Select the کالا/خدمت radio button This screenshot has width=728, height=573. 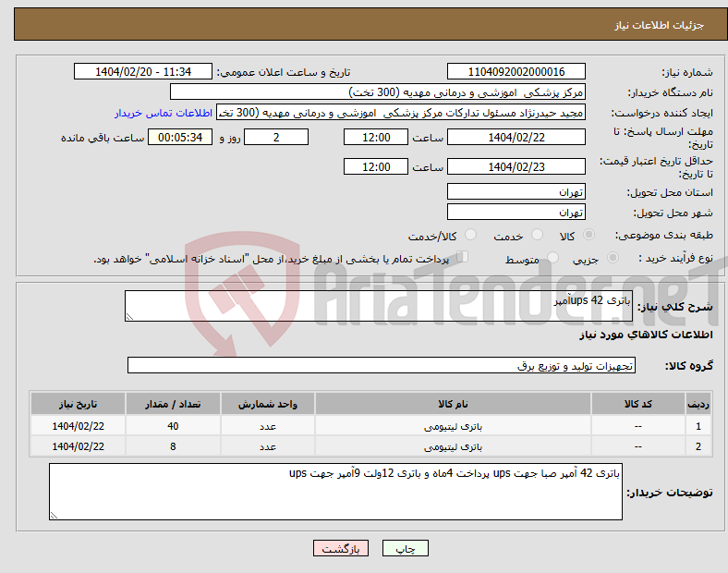click(471, 235)
